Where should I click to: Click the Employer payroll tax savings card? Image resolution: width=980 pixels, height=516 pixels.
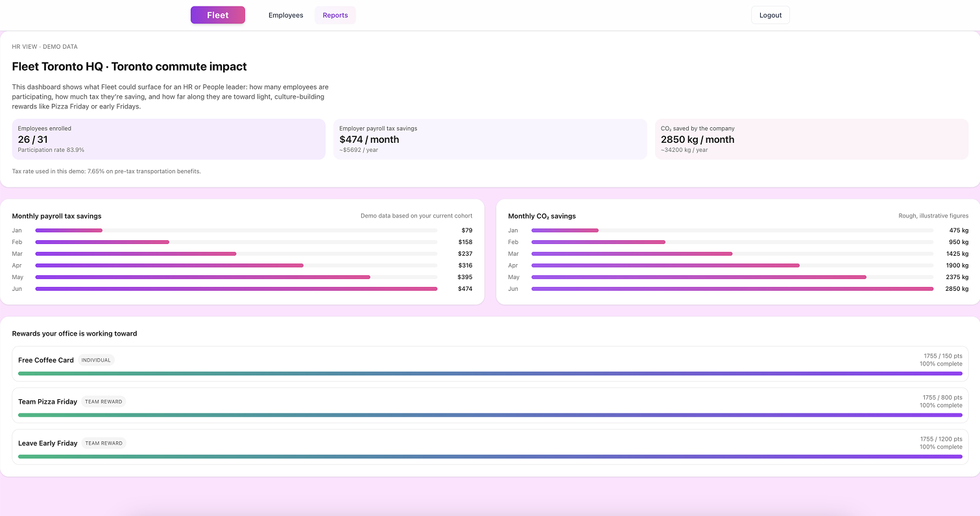pos(490,139)
